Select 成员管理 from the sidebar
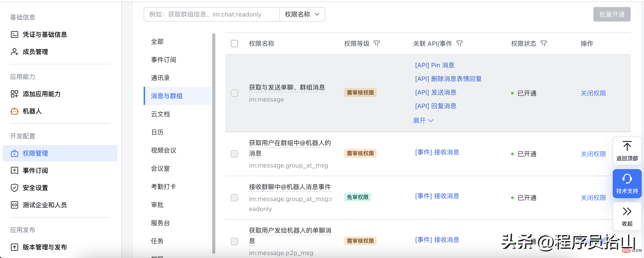 [35, 52]
